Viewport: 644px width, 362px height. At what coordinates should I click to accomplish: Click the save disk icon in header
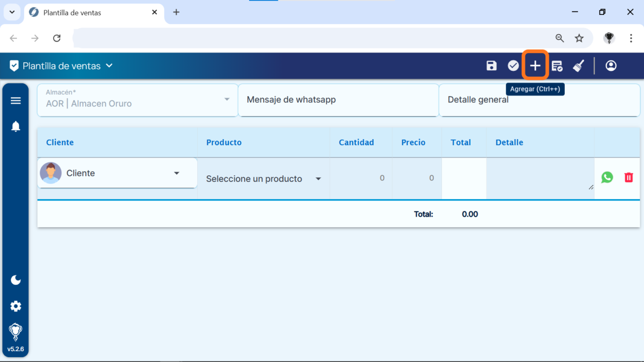coord(491,66)
